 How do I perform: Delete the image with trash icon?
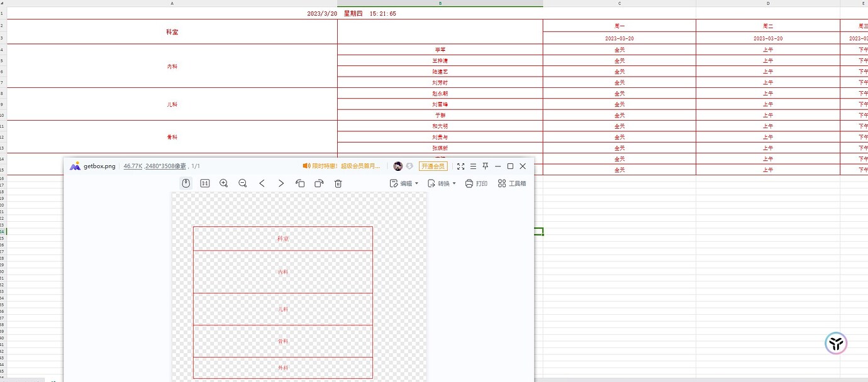click(x=338, y=183)
